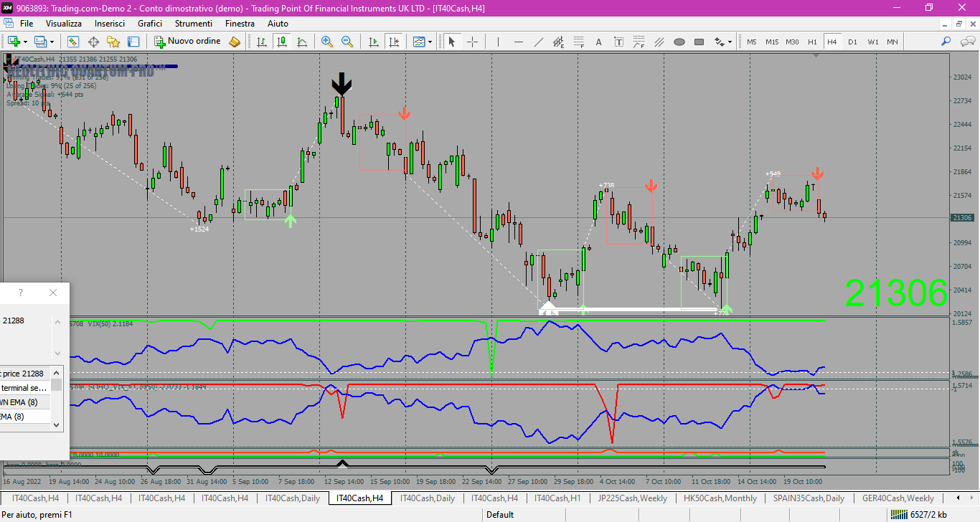Open the Search magnifier icon
This screenshot has width=980, height=522.
[x=946, y=42]
